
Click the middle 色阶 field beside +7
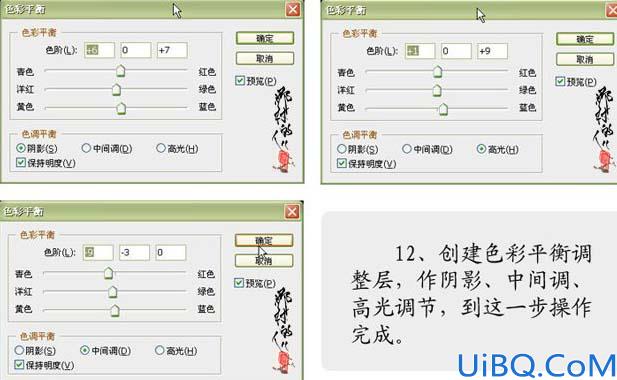(136, 50)
